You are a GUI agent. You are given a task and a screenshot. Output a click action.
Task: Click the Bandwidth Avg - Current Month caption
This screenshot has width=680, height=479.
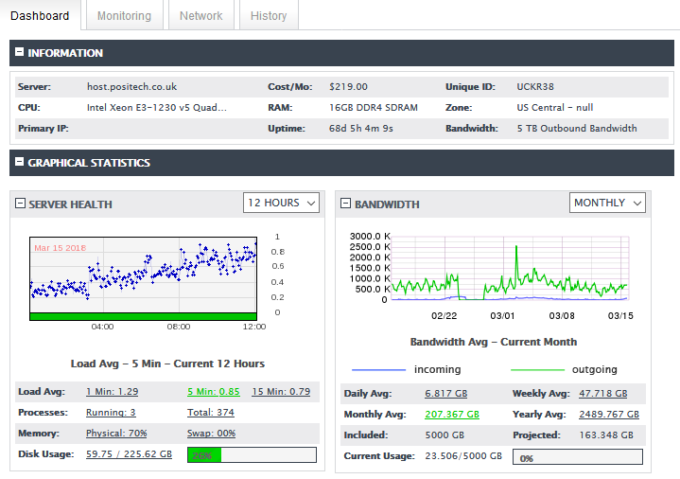click(494, 342)
